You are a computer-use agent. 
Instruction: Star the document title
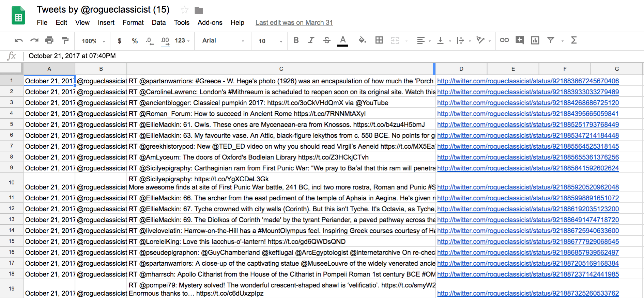point(185,10)
